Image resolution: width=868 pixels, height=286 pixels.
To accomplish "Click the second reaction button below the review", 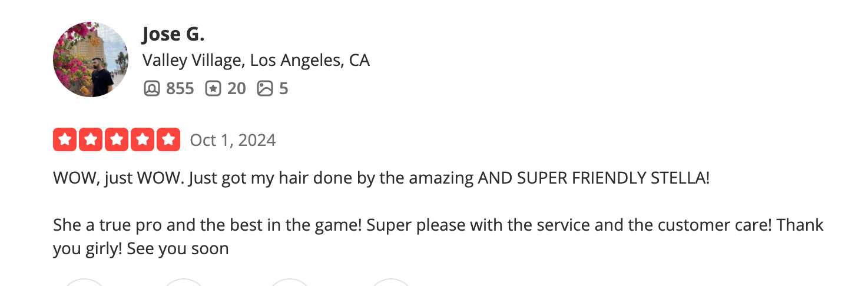I will (x=185, y=282).
